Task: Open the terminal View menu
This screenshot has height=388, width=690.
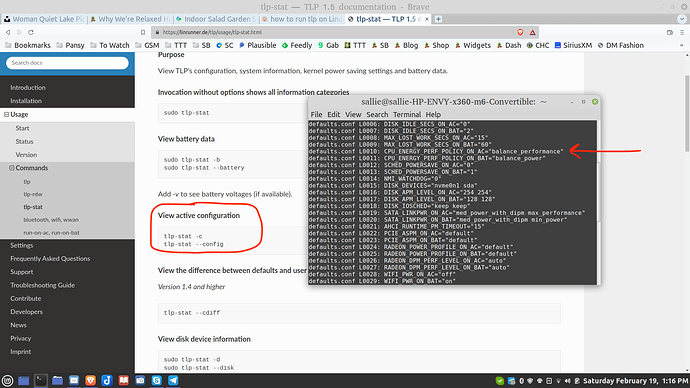Action: [353, 114]
